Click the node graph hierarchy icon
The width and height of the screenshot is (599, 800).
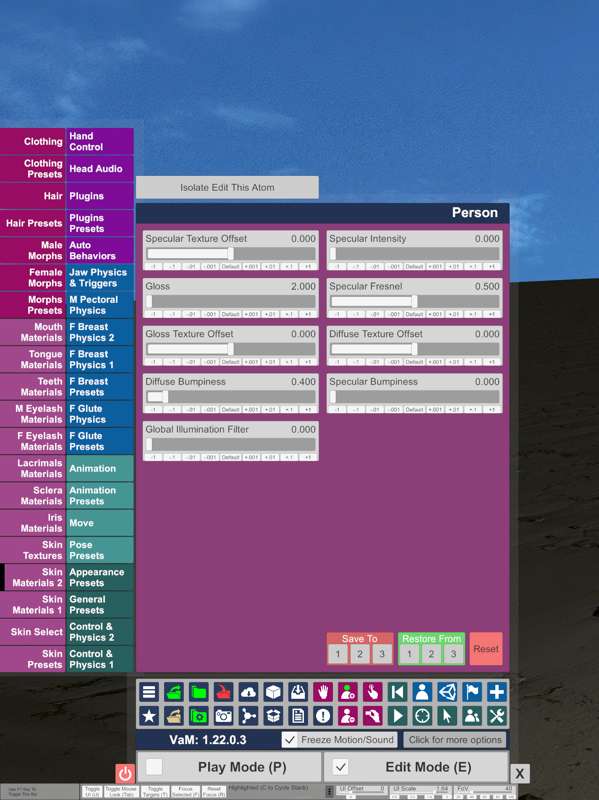click(x=248, y=716)
